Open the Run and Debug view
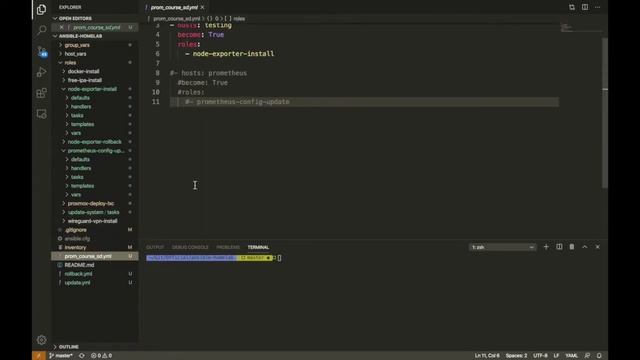 (x=41, y=72)
